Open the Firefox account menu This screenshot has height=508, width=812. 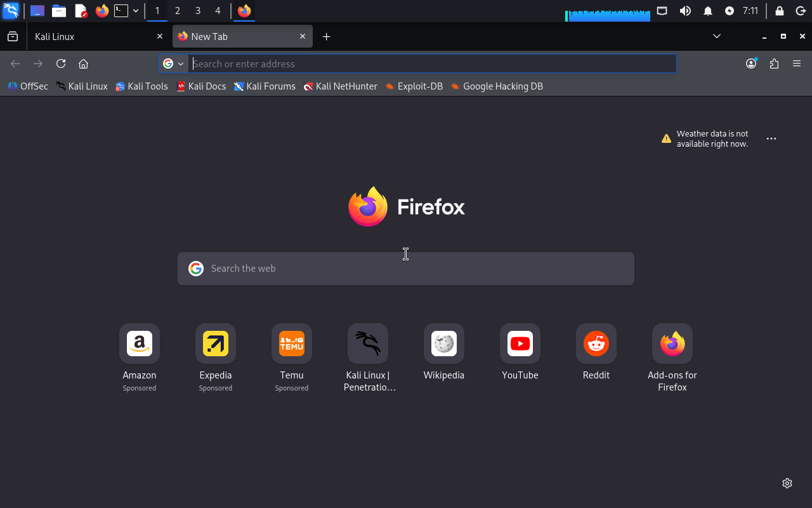(751, 63)
